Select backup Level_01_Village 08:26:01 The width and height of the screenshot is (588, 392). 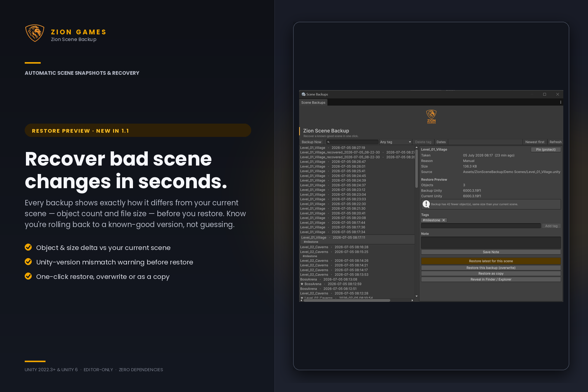[x=357, y=166]
